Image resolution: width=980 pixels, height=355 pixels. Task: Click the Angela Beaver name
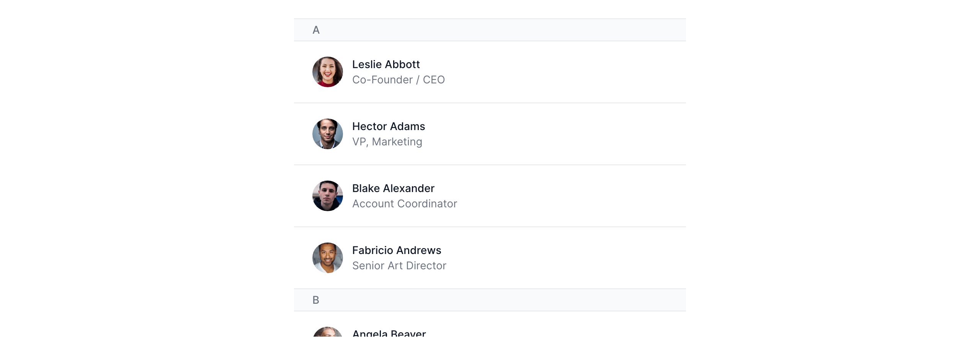[x=389, y=334]
